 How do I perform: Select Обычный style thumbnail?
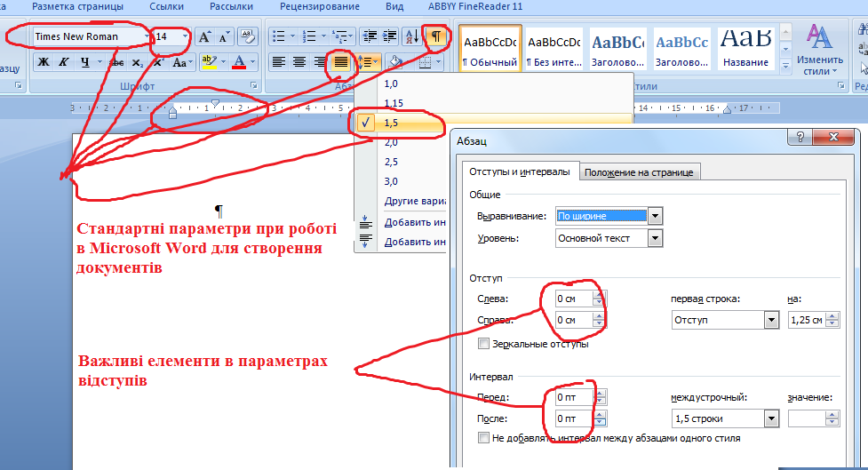tap(490, 49)
